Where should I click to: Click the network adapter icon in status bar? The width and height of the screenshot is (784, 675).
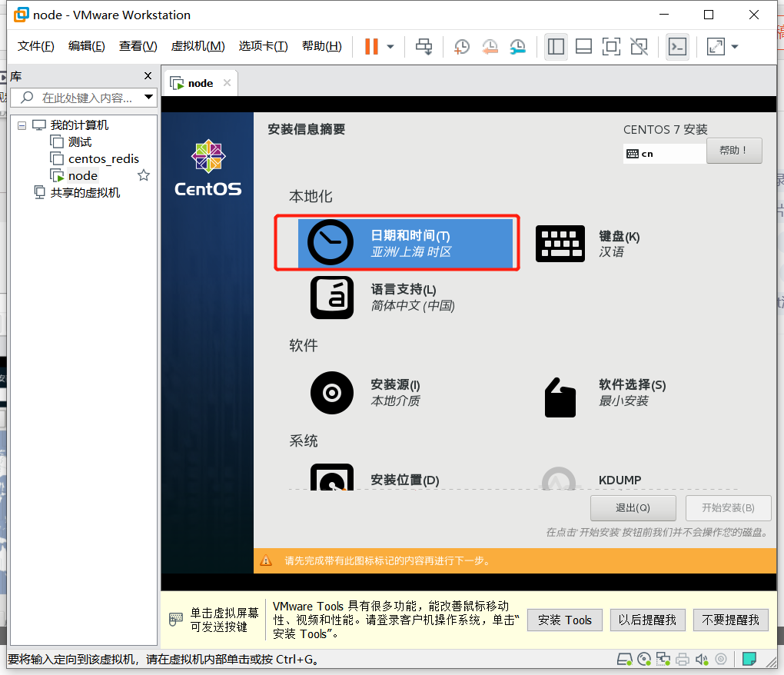tap(663, 659)
